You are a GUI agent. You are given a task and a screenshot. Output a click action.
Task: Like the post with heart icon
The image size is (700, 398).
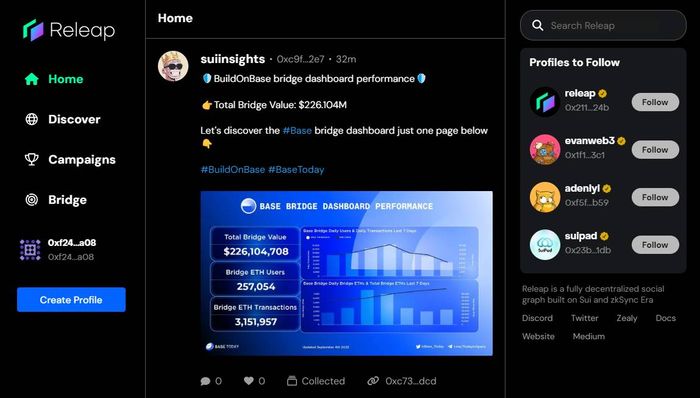(x=249, y=381)
